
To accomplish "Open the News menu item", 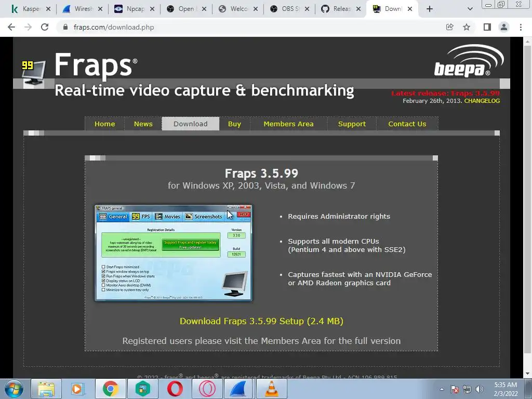I will tap(143, 124).
